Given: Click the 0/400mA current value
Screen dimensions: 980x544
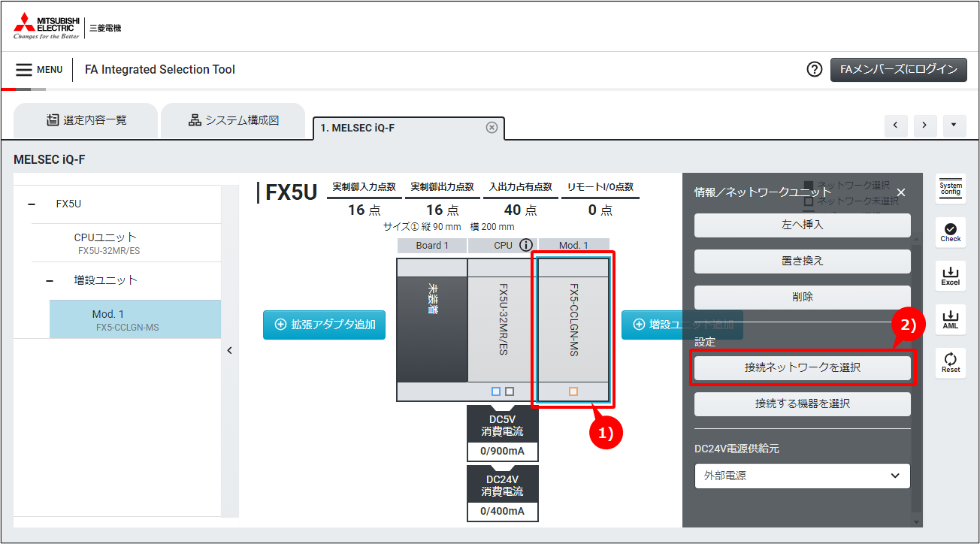Looking at the screenshot, I should (x=503, y=512).
